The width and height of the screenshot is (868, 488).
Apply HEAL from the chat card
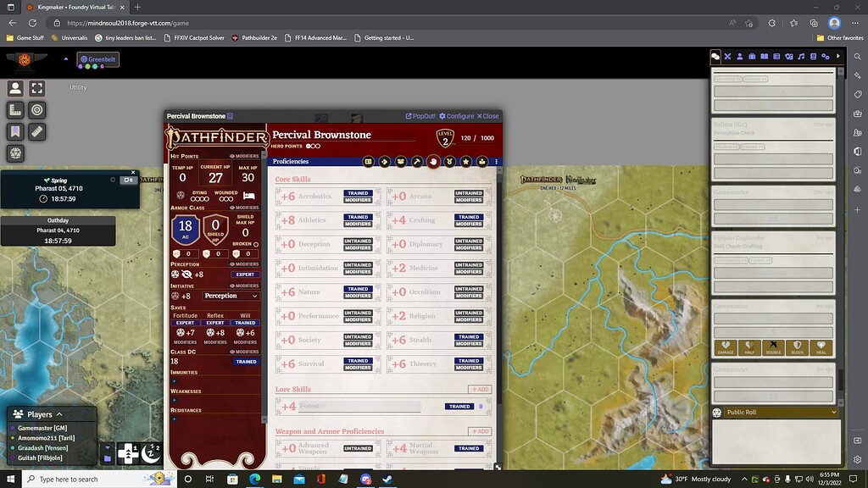[821, 347]
